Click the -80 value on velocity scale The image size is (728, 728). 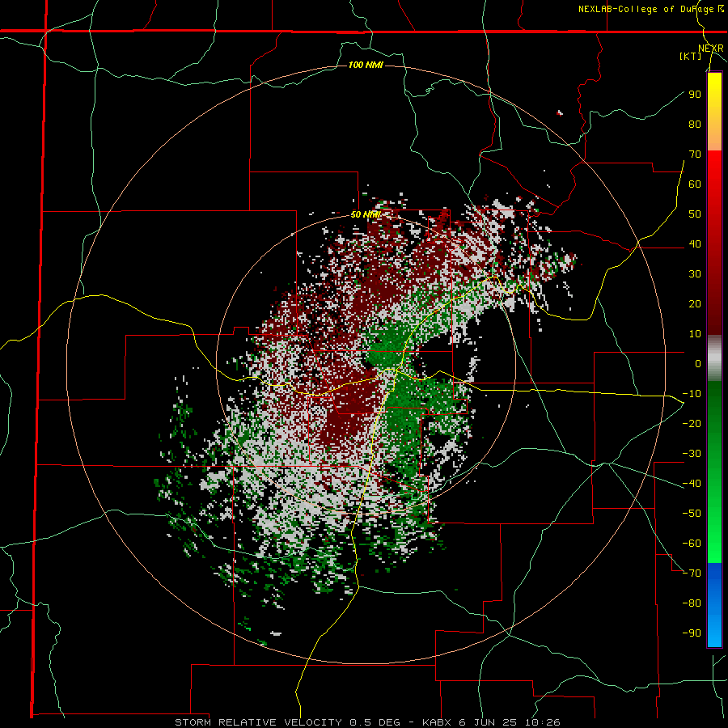pos(692,603)
